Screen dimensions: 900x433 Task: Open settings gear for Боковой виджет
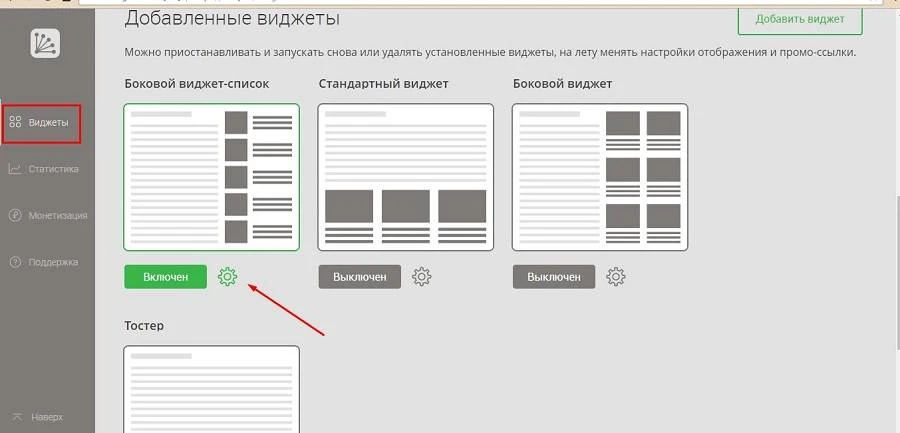[616, 277]
